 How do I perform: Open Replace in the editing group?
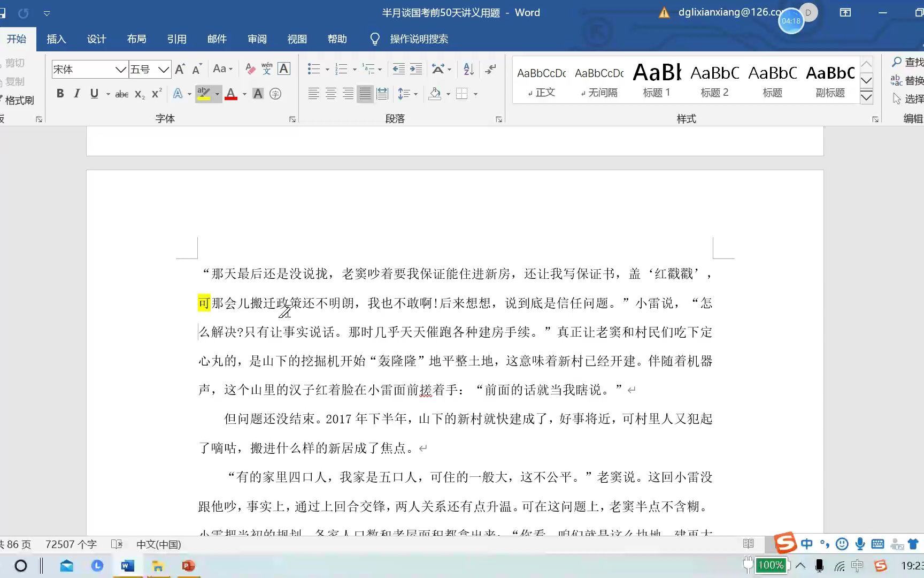click(907, 80)
